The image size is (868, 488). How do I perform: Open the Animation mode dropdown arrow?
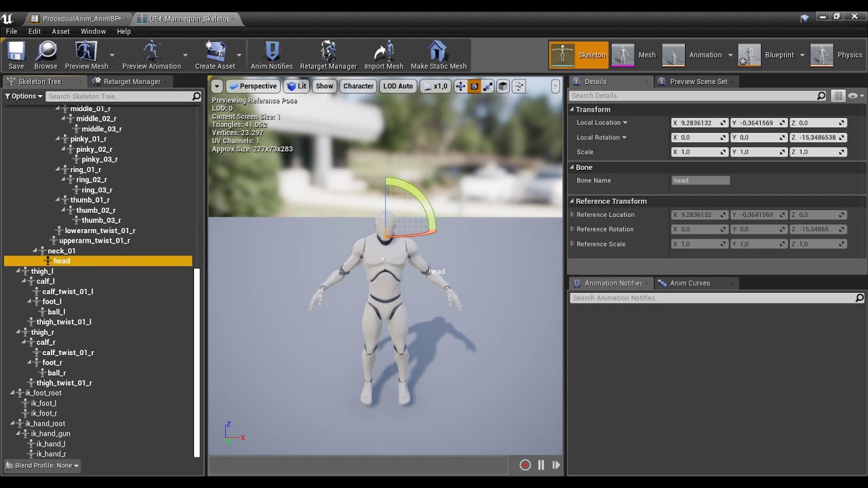point(730,56)
